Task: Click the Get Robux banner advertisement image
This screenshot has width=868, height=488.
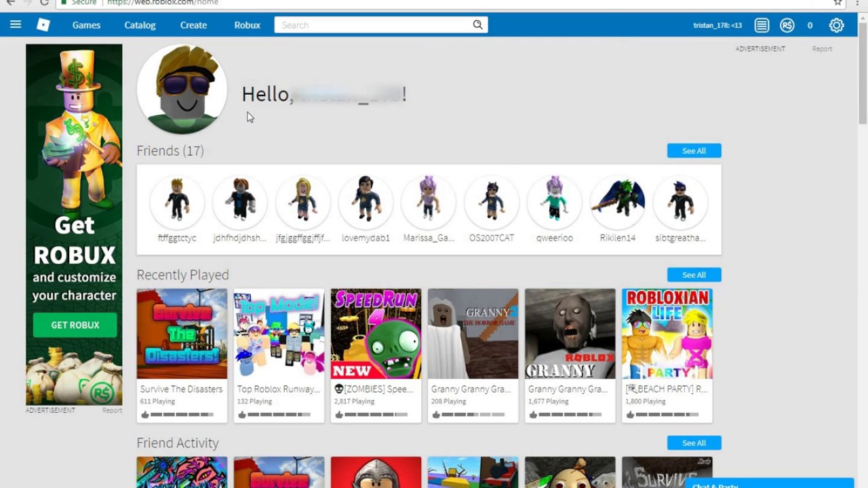Action: 74,224
